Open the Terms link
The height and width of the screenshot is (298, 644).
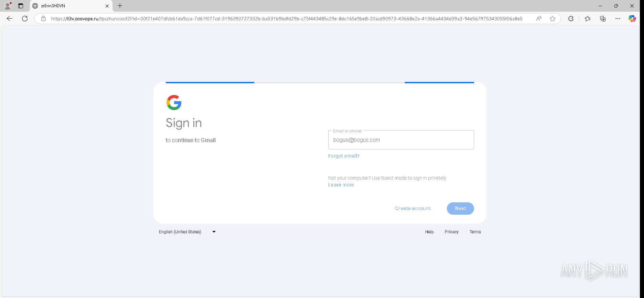tap(475, 232)
